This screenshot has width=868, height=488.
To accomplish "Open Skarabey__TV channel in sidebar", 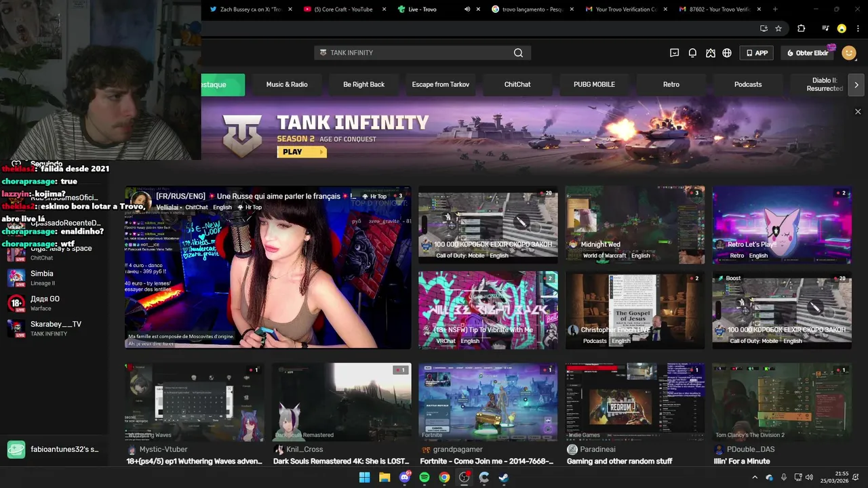I will coord(54,329).
